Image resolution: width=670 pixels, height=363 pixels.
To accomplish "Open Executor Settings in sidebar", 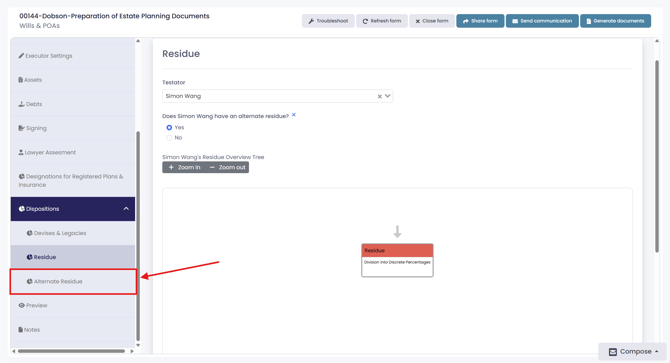I will [x=73, y=56].
